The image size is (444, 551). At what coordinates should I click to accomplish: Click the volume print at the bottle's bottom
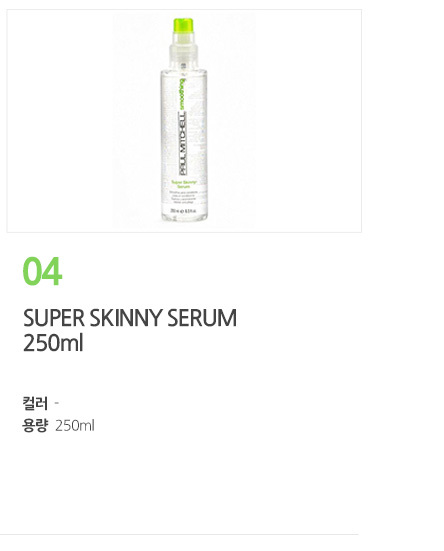coord(183,211)
